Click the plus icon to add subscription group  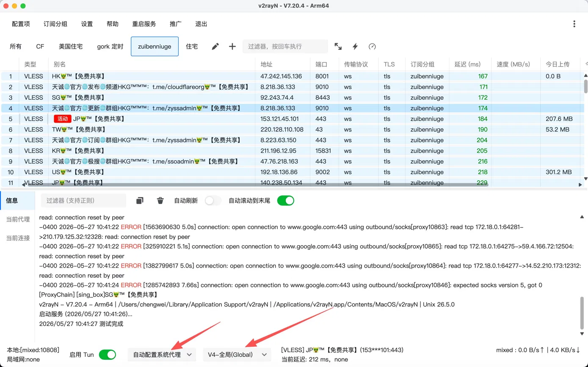coord(232,47)
